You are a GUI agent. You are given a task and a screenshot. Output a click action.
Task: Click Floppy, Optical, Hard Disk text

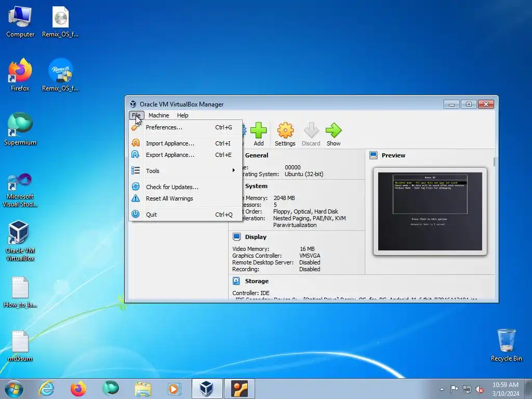(x=305, y=211)
